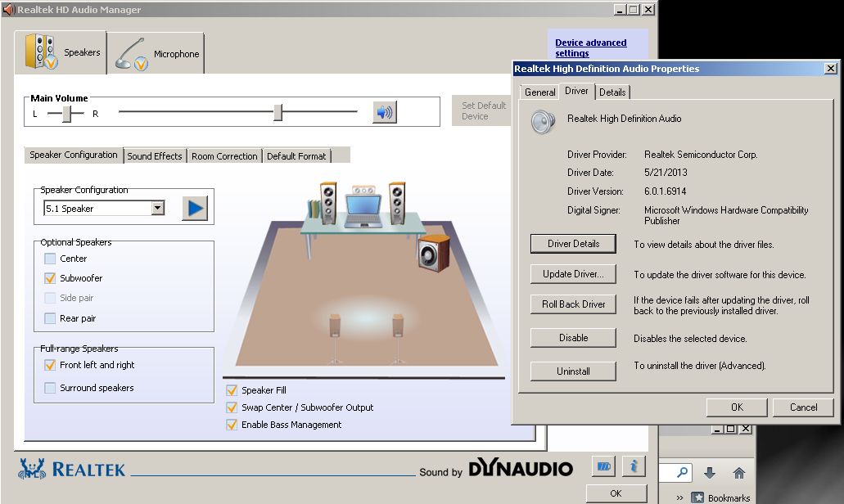This screenshot has width=844, height=504.
Task: Click the Driver Details button
Action: coord(573,244)
